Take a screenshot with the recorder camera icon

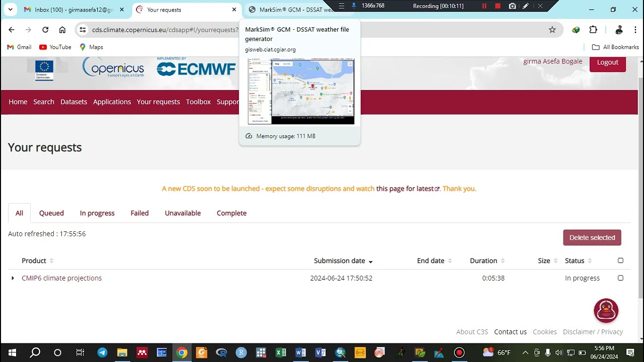point(512,6)
